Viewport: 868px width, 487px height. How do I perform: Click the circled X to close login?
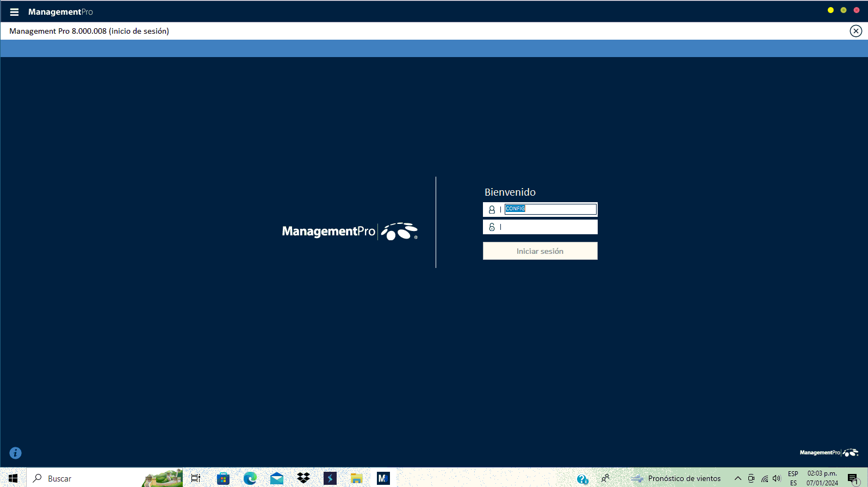pyautogui.click(x=855, y=31)
